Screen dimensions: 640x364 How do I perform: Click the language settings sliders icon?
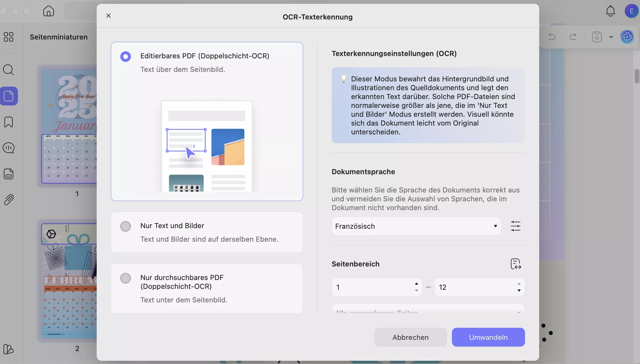pos(516,226)
